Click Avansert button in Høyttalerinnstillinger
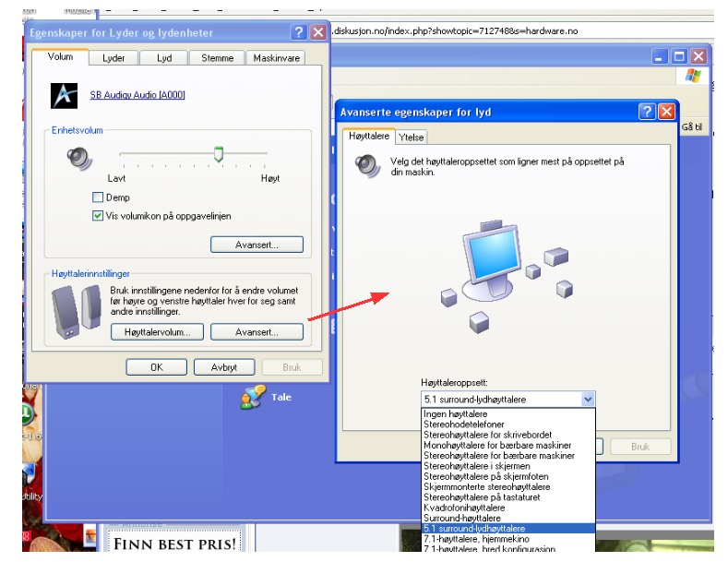The image size is (728, 562). 257,332
